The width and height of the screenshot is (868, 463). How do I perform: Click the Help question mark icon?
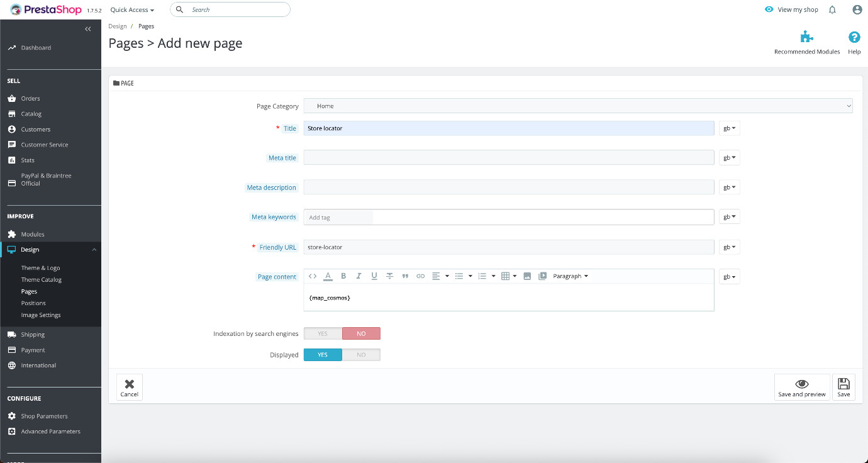[854, 36]
